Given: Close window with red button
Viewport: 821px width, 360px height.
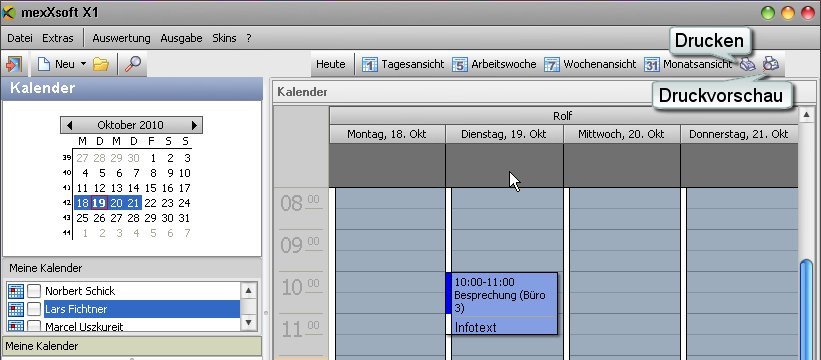Looking at the screenshot, I should 808,13.
